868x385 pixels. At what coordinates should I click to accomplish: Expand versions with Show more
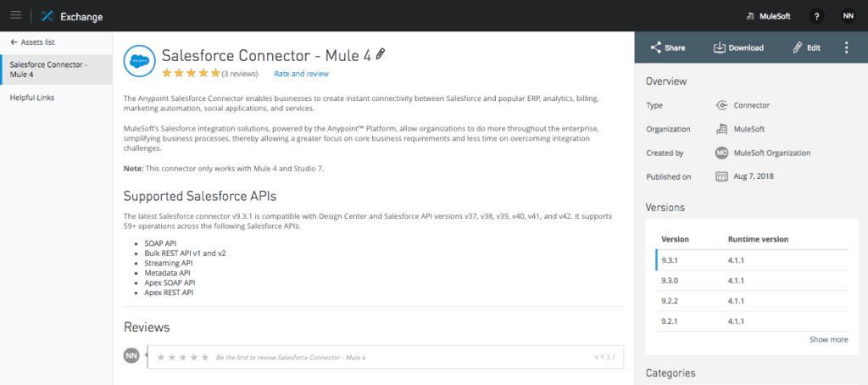pos(828,339)
